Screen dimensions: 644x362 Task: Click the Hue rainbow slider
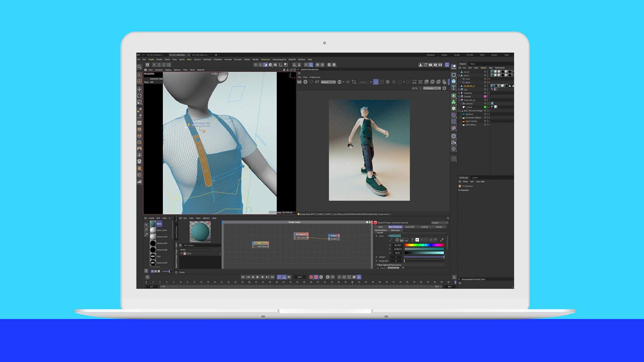[424, 245]
